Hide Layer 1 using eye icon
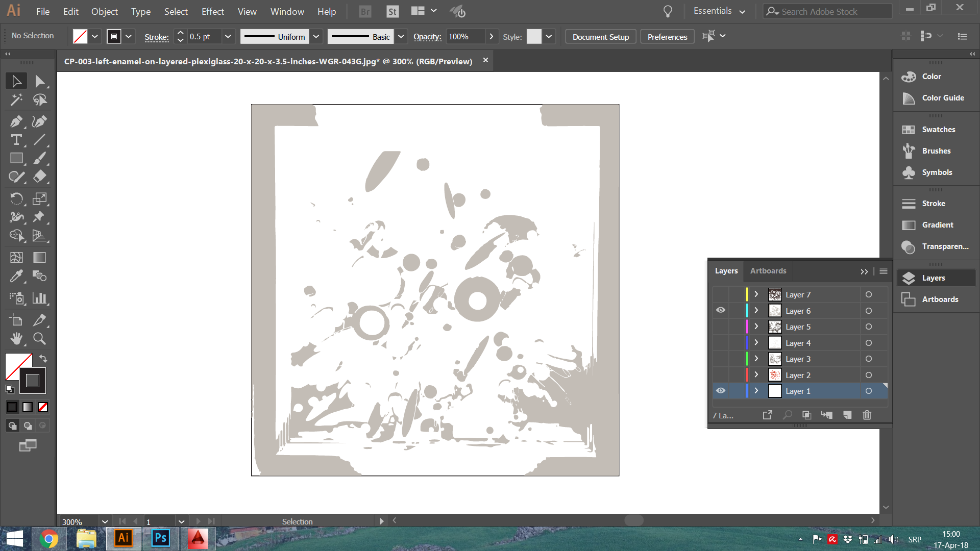980x551 pixels. tap(721, 391)
